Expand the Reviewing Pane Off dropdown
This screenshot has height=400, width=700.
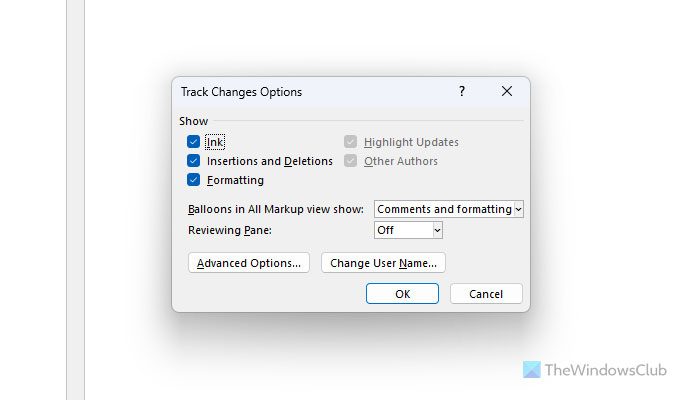408,230
